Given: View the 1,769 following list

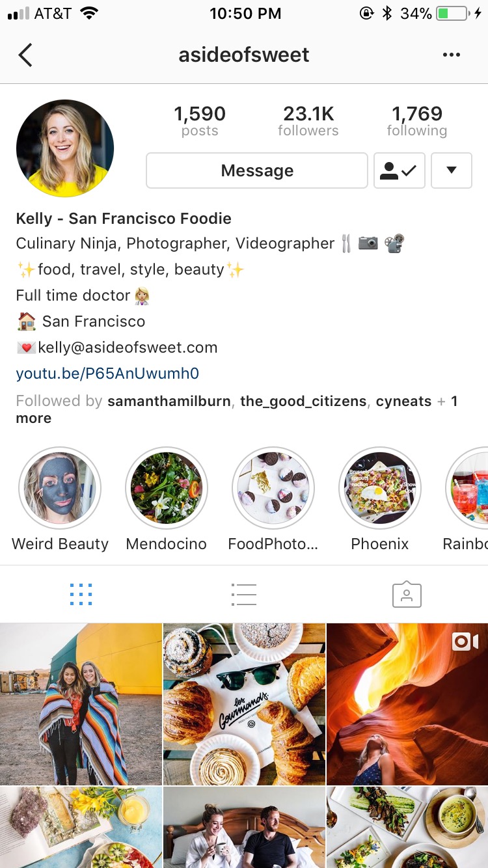Looking at the screenshot, I should coord(417,121).
